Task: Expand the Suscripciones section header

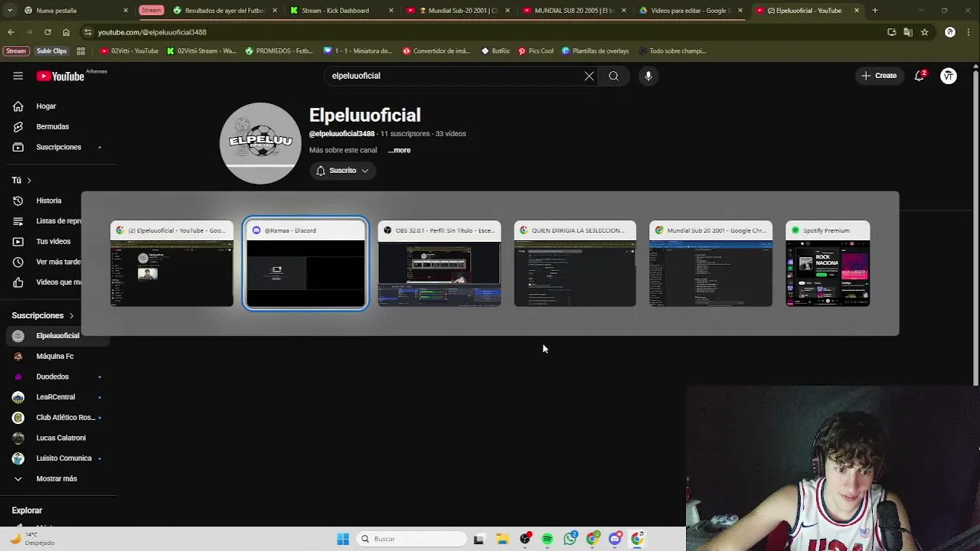Action: (43, 315)
